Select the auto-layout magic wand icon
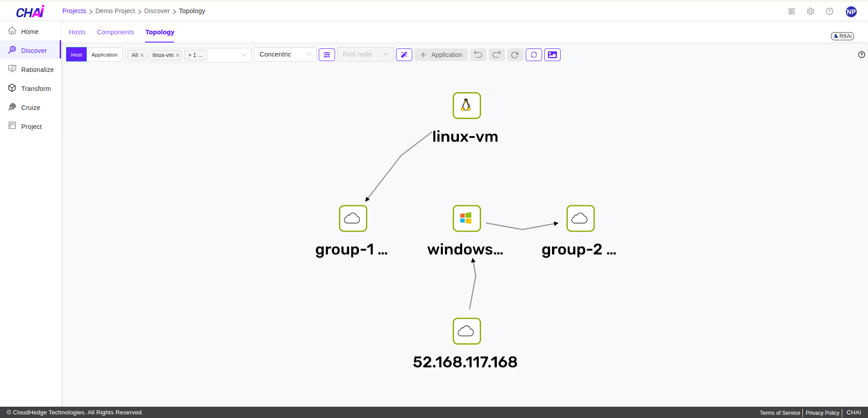The image size is (868, 418). [x=404, y=54]
